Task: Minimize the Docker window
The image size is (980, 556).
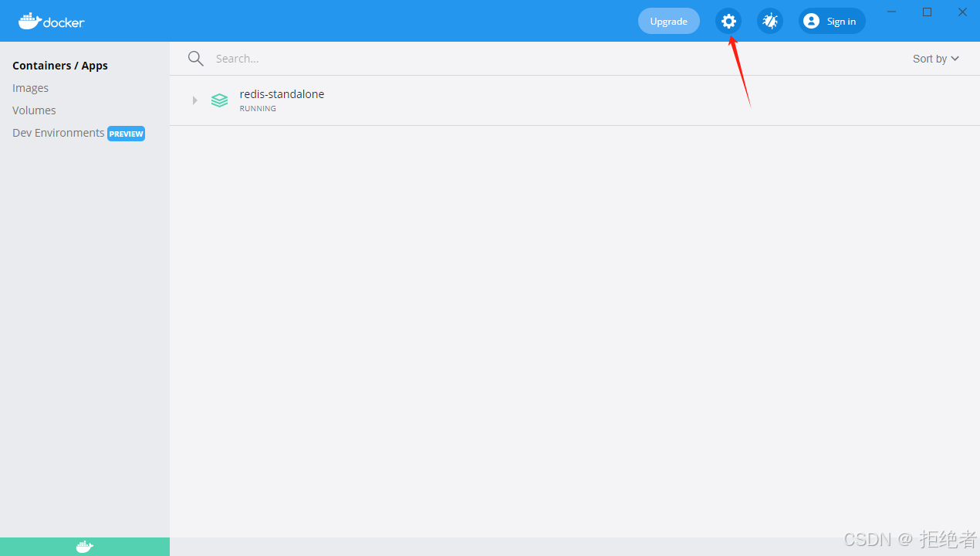Action: click(892, 12)
